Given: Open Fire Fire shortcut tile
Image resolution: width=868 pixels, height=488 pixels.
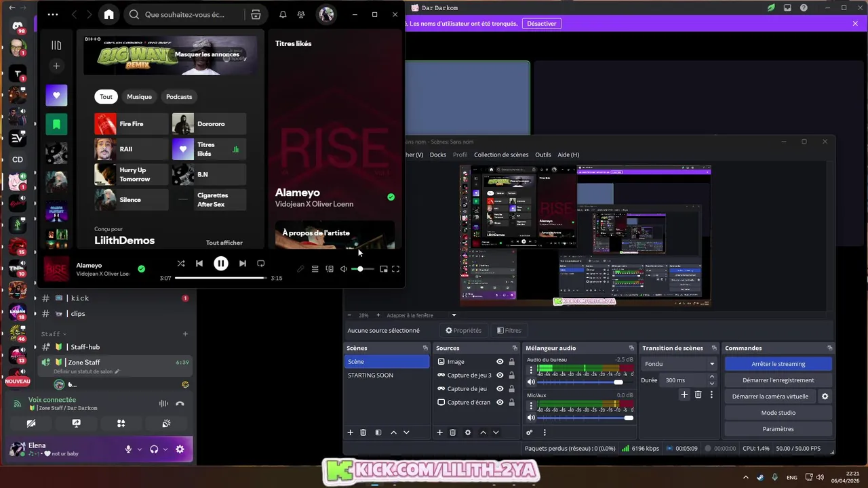Looking at the screenshot, I should coord(131,124).
